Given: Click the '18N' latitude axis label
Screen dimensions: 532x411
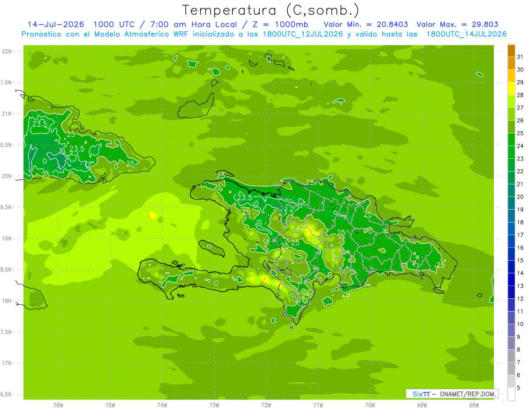Looking at the screenshot, I should (x=7, y=301).
